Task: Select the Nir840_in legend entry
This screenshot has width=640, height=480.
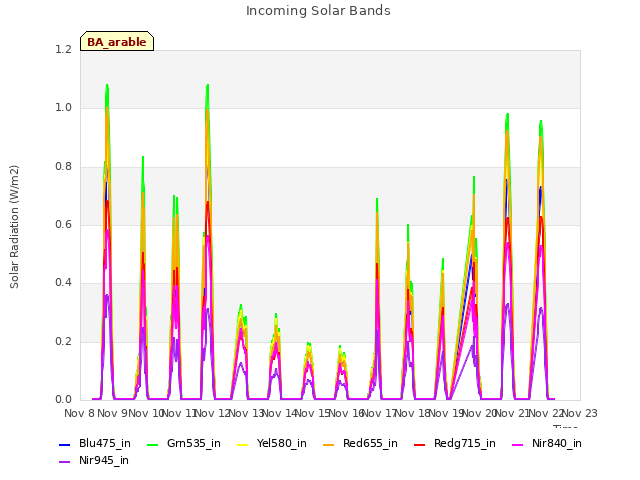Action: (547, 443)
